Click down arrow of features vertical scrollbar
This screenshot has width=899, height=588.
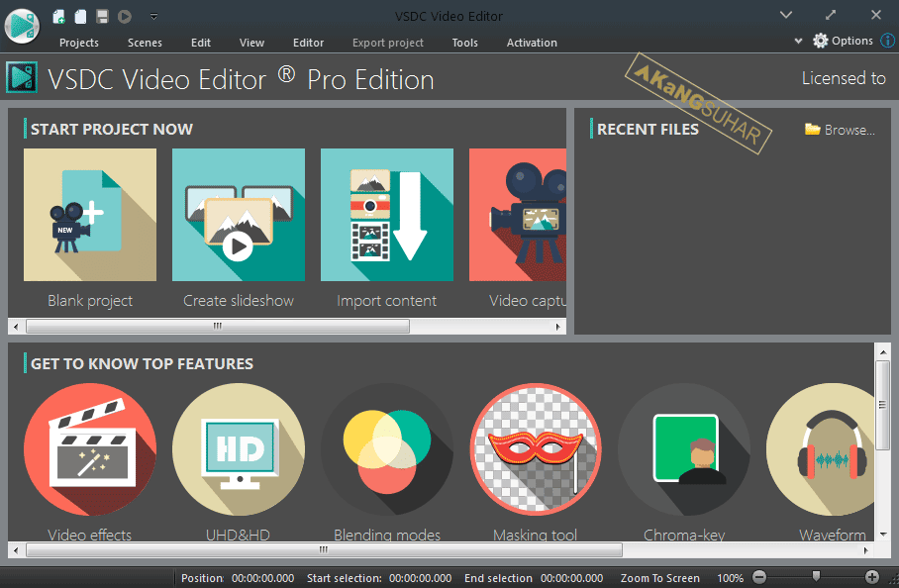pos(883,535)
